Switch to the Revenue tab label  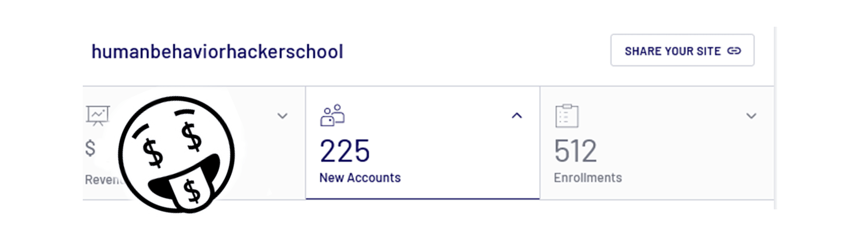(102, 180)
